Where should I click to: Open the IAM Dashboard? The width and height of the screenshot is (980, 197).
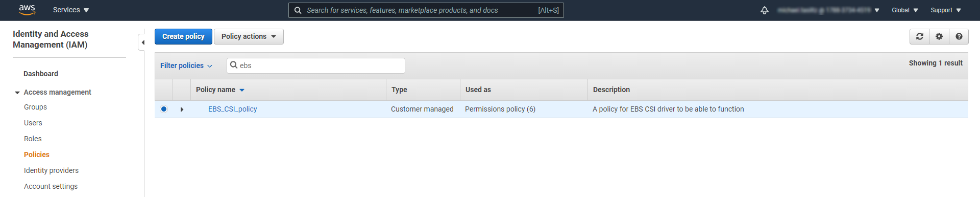[41, 74]
